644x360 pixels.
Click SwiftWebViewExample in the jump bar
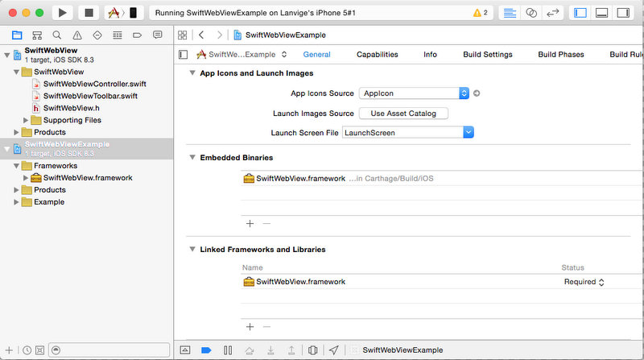pos(286,35)
